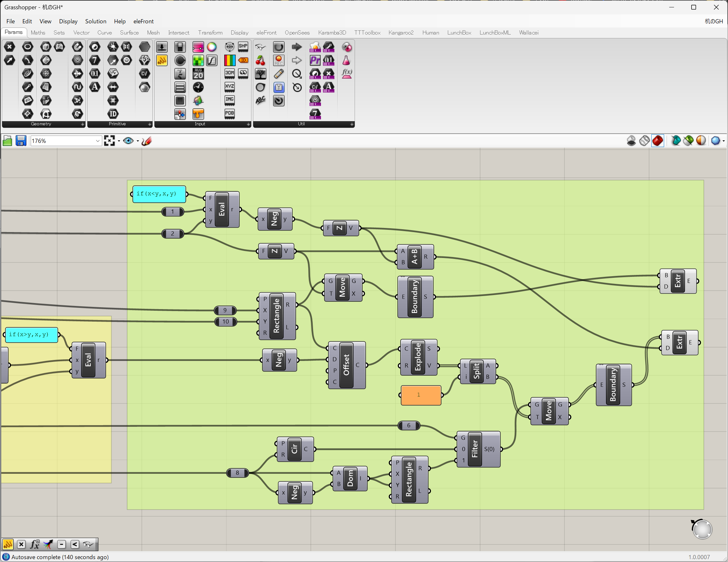The height and width of the screenshot is (562, 728).
Task: Select the Gradient color bars input icon
Action: (230, 60)
